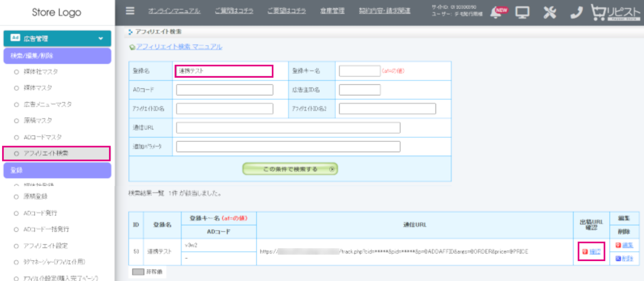Image resolution: width=644 pixels, height=281 pixels.
Task: Open the wrench and screwdriver tools icon
Action: pyautogui.click(x=550, y=12)
